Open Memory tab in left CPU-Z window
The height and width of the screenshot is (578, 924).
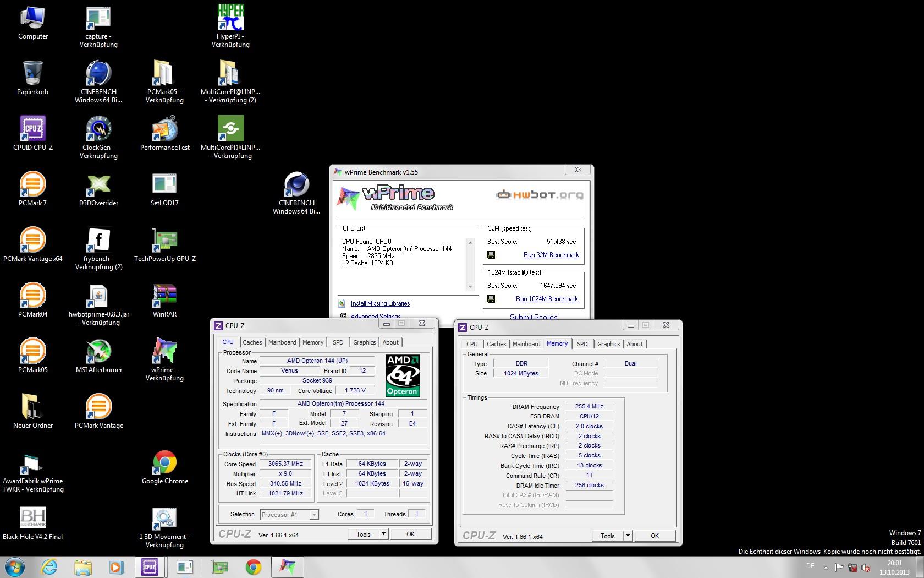tap(313, 342)
